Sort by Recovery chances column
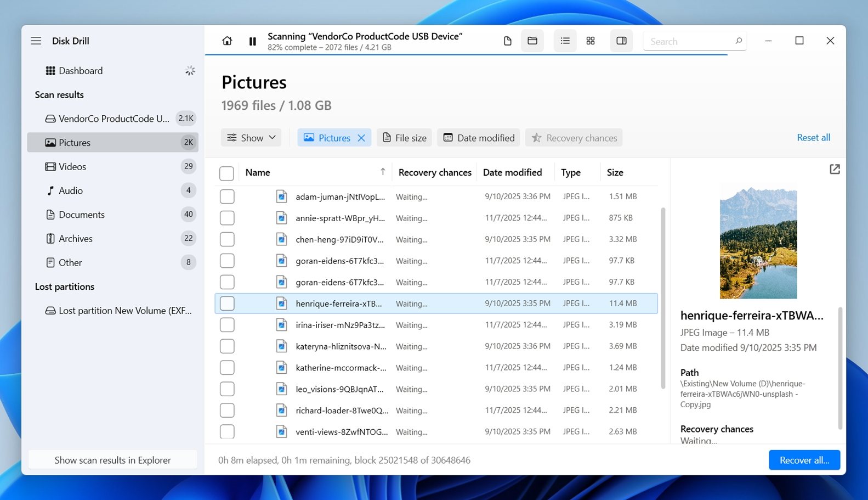 click(435, 172)
